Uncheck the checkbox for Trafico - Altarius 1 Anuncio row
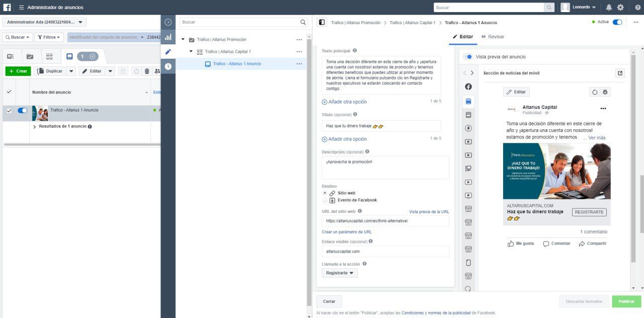The image size is (644, 318). (9, 111)
